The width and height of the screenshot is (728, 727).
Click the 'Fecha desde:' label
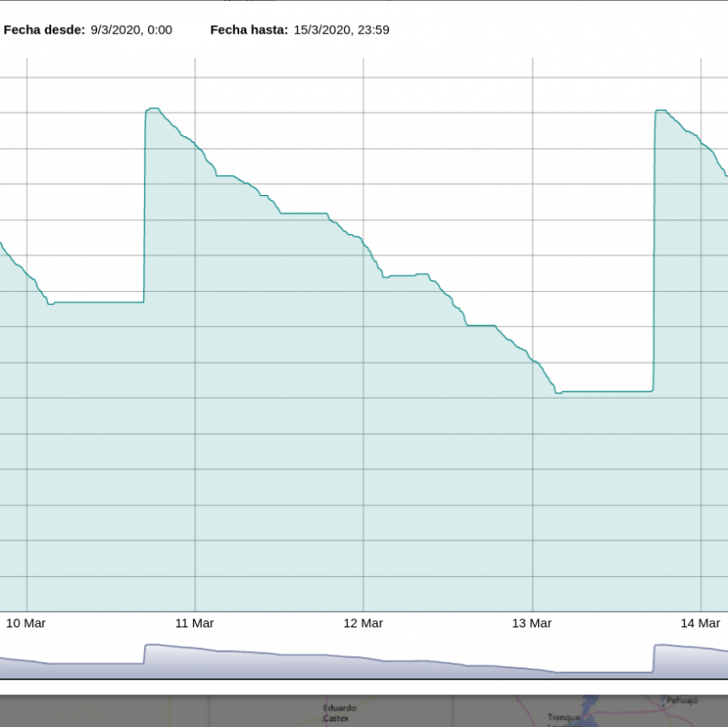pyautogui.click(x=44, y=30)
